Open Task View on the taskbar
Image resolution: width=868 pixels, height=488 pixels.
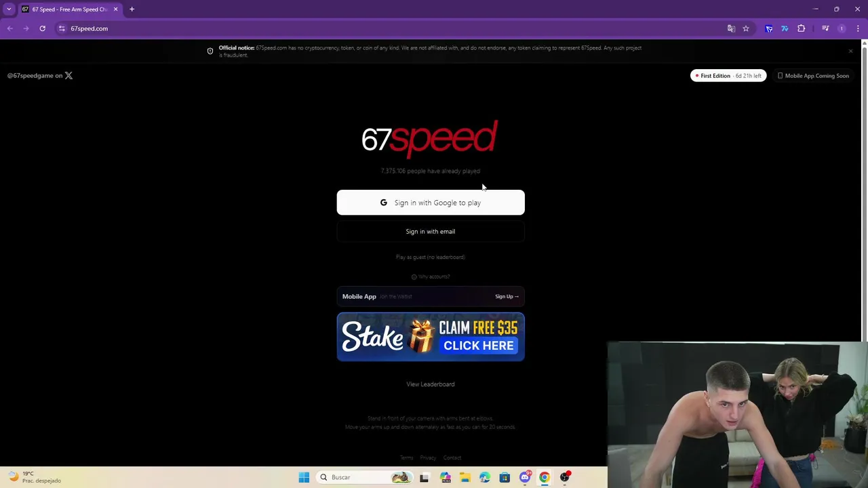[x=424, y=477]
